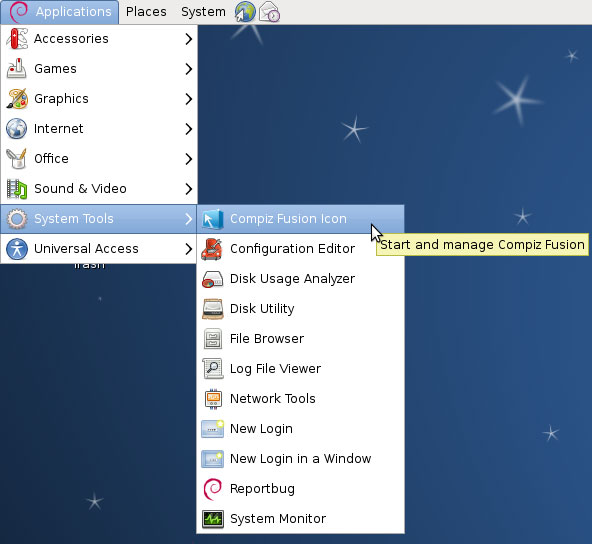This screenshot has width=592, height=544.
Task: Click the Reportbug Debian swirl icon
Action: click(213, 489)
